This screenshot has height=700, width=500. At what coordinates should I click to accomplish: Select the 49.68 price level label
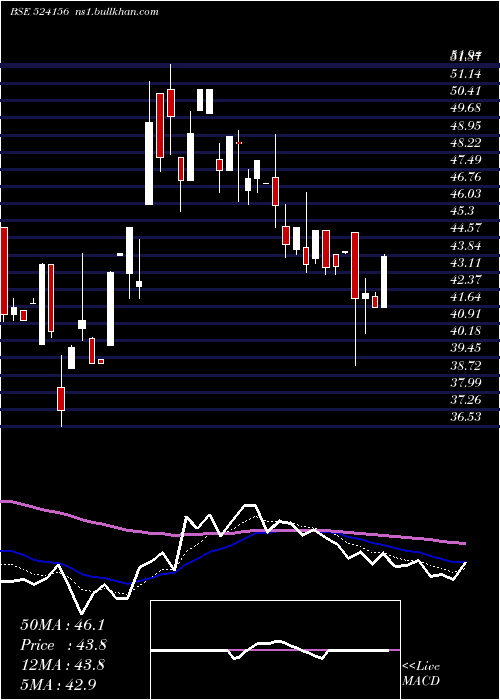[465, 108]
